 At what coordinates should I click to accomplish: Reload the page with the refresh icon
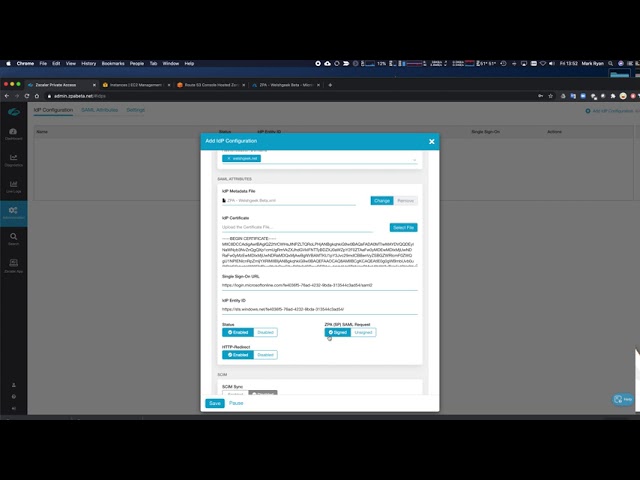tap(27, 96)
